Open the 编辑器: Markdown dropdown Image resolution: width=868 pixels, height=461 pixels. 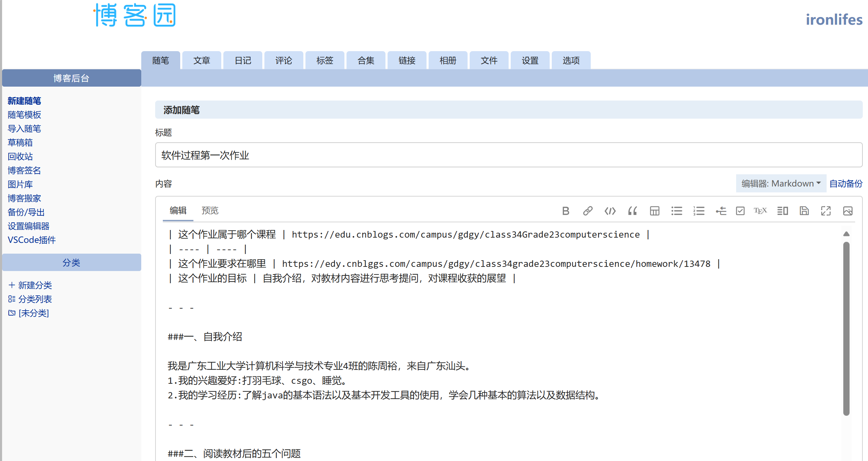tap(781, 183)
